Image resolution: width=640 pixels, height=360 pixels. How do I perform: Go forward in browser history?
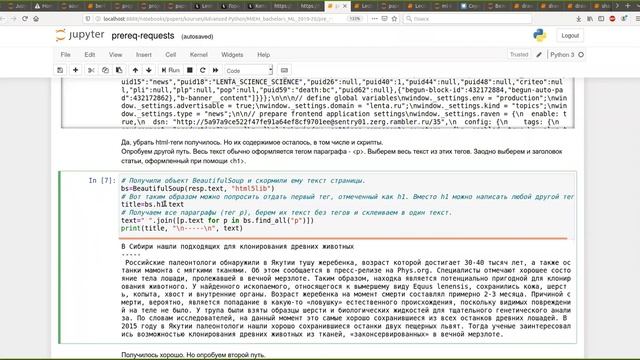tap(13, 19)
